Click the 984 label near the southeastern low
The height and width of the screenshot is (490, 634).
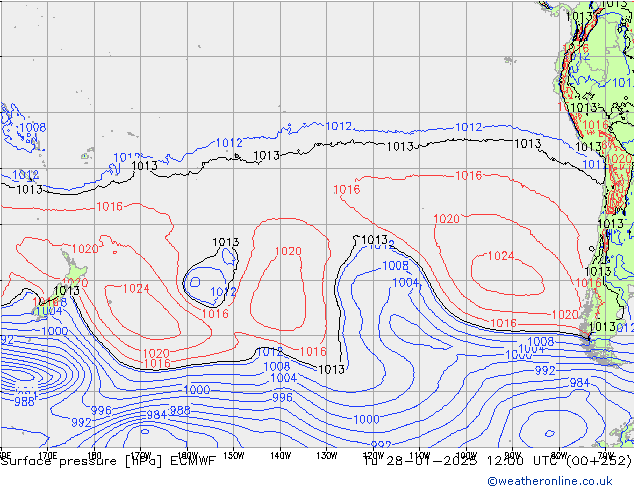(x=579, y=382)
